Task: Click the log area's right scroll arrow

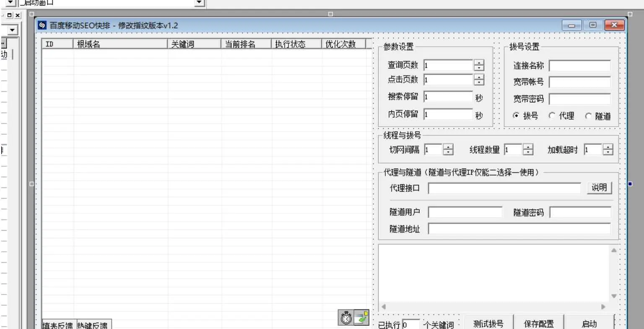Action: pyautogui.click(x=604, y=306)
